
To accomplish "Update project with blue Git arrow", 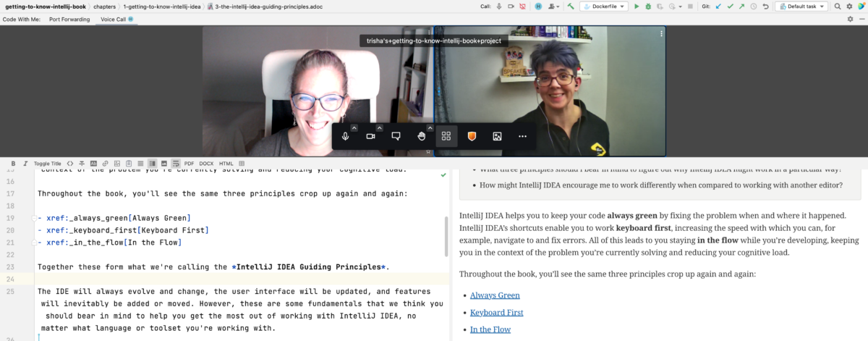I will pos(718,7).
